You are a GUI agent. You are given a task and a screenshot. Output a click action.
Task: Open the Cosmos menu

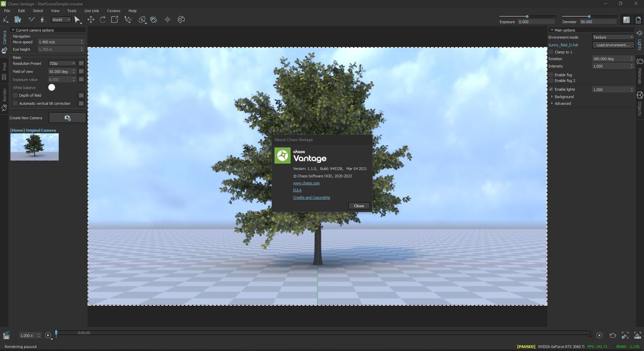[113, 10]
